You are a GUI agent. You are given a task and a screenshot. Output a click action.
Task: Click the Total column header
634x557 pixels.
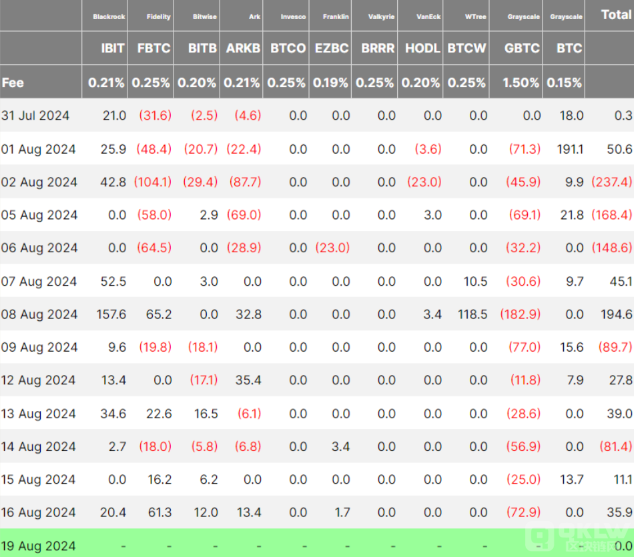tap(615, 15)
